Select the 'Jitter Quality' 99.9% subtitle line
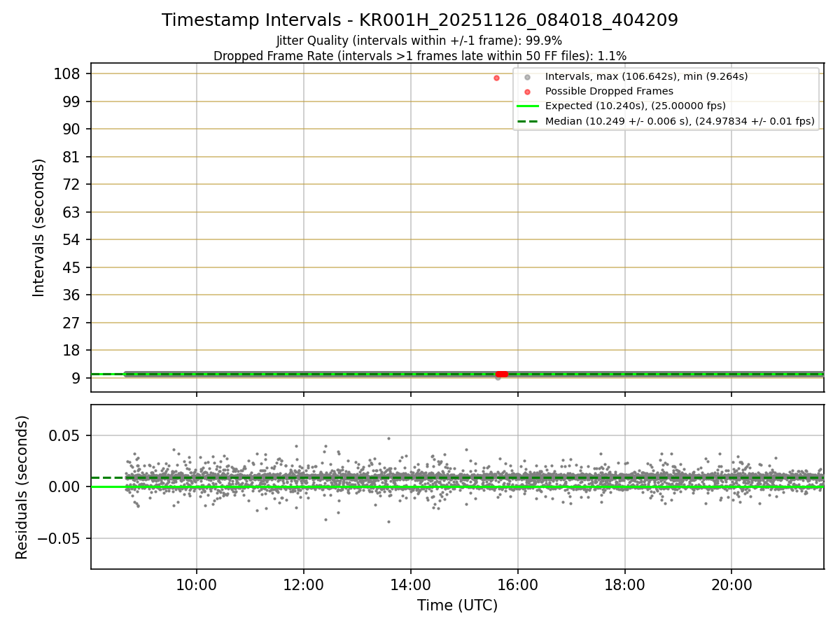Viewport: 840px width, 630px height. coord(419,41)
